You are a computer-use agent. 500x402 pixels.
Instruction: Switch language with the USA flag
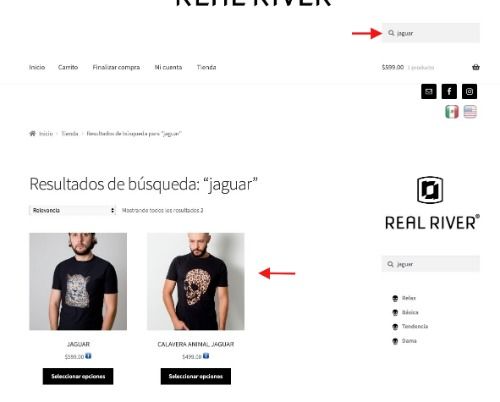pyautogui.click(x=470, y=112)
